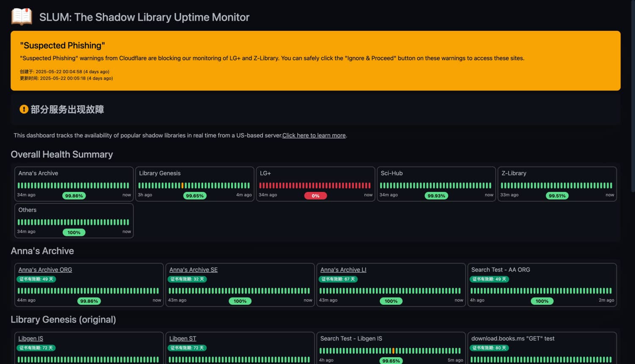
Task: Click the Search Test - AA ORG title
Action: pos(501,270)
